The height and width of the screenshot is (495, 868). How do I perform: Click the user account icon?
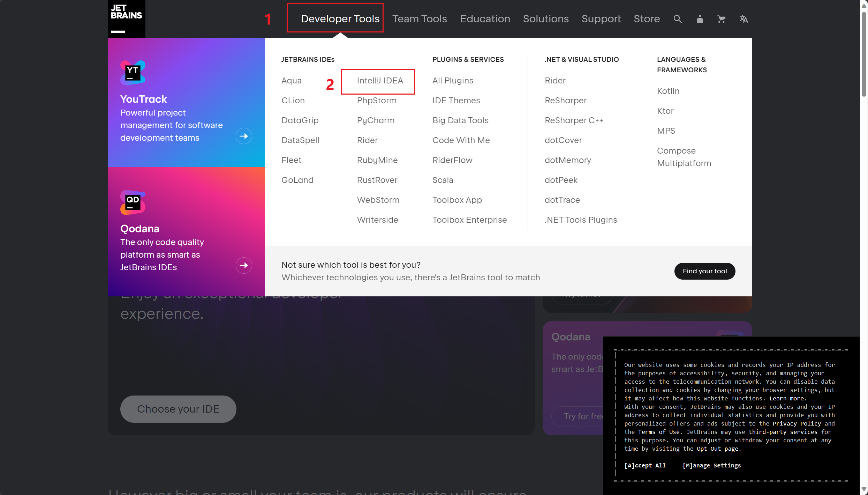[700, 19]
